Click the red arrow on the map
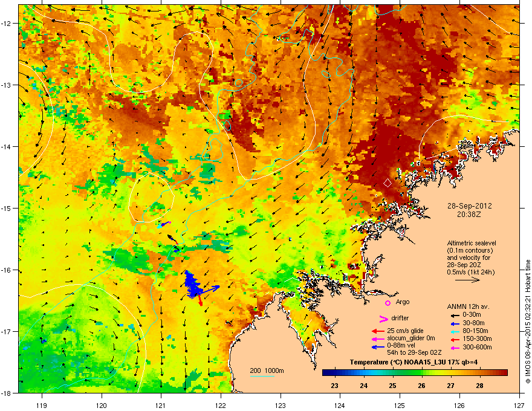This screenshot has height=411, width=532. click(200, 300)
